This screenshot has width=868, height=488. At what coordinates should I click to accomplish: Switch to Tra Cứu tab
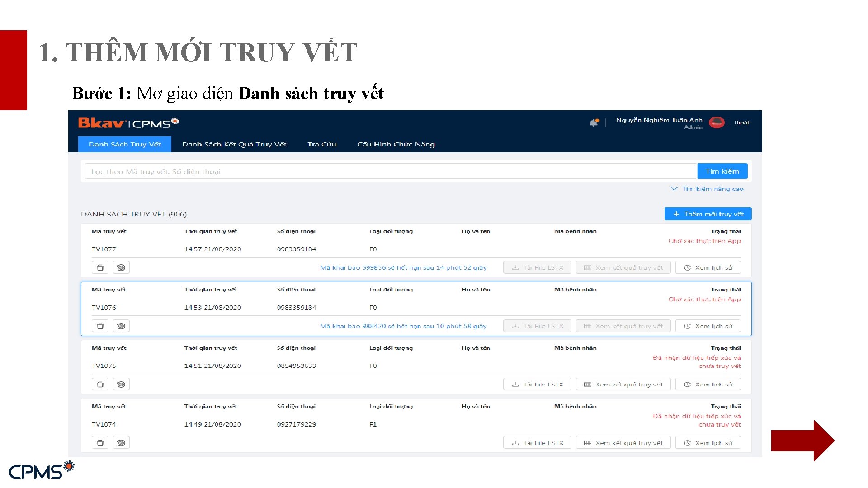[322, 144]
